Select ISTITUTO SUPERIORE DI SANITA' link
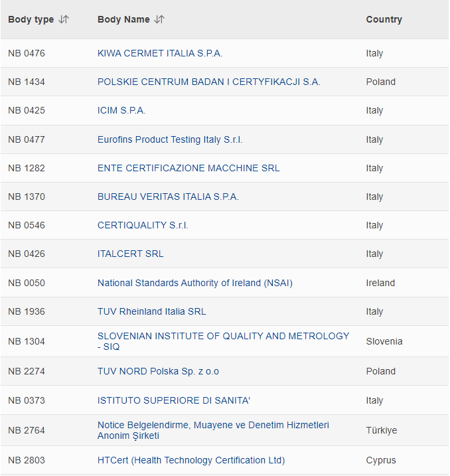The image size is (450, 476). [x=174, y=400]
